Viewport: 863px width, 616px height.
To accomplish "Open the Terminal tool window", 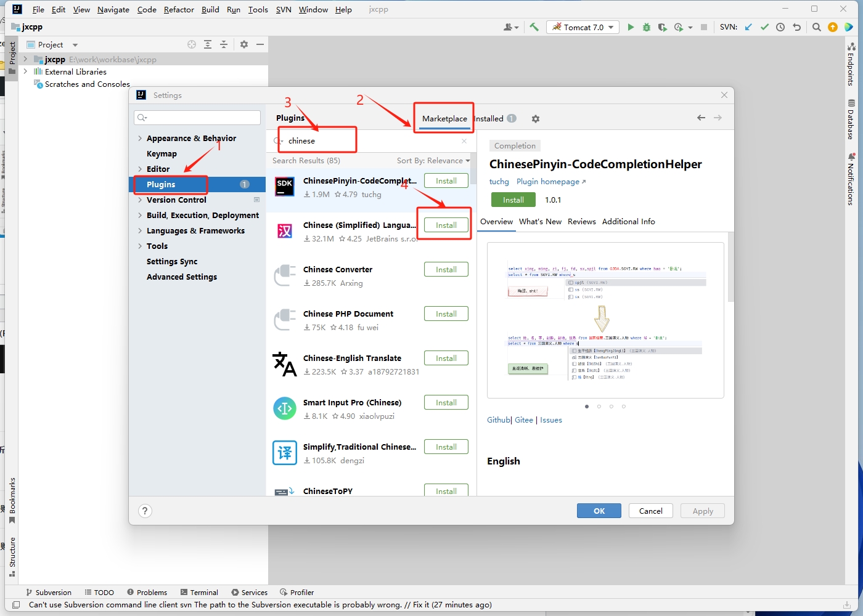I will [198, 592].
